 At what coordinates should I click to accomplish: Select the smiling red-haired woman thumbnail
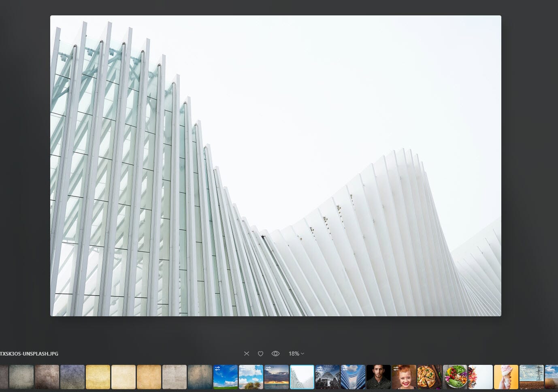404,377
